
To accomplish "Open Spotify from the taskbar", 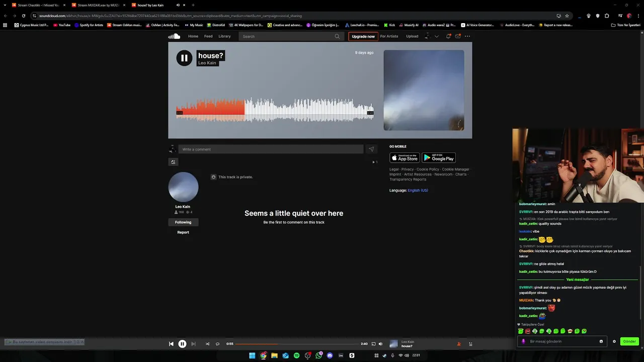I will point(296,355).
